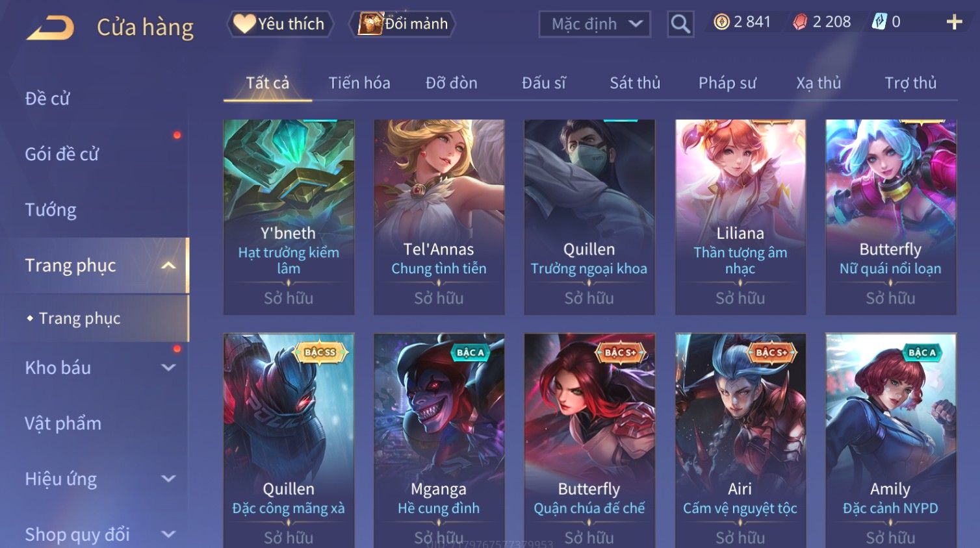Open the search magnifier icon

point(680,24)
